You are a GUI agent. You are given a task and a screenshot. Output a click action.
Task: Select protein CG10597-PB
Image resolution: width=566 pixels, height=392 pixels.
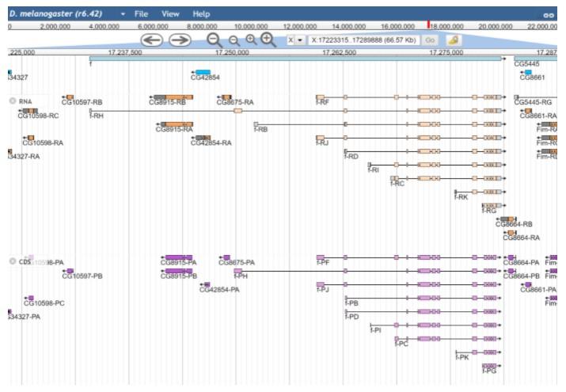pyautogui.click(x=70, y=271)
